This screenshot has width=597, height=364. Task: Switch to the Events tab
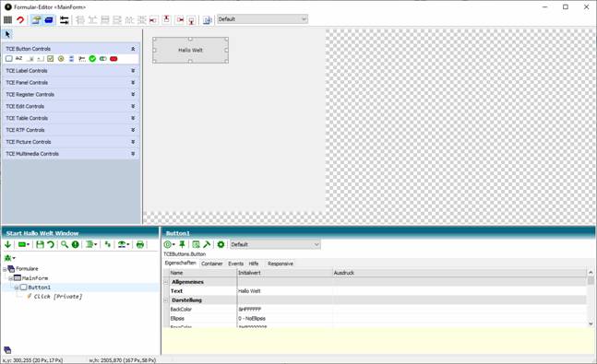[235, 264]
